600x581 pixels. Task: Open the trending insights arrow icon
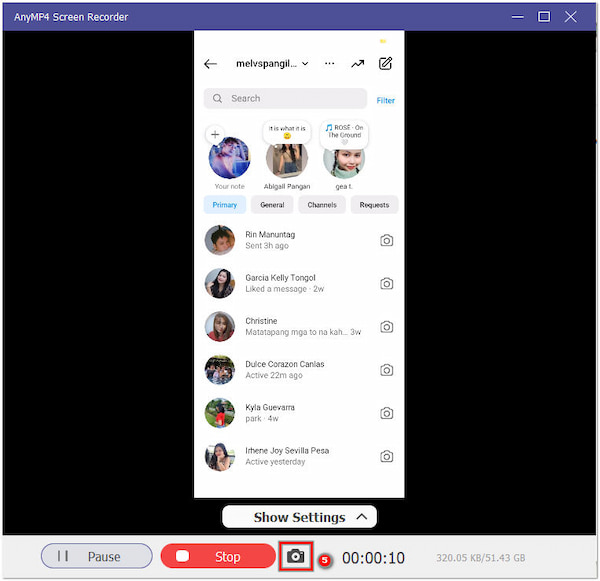click(357, 64)
